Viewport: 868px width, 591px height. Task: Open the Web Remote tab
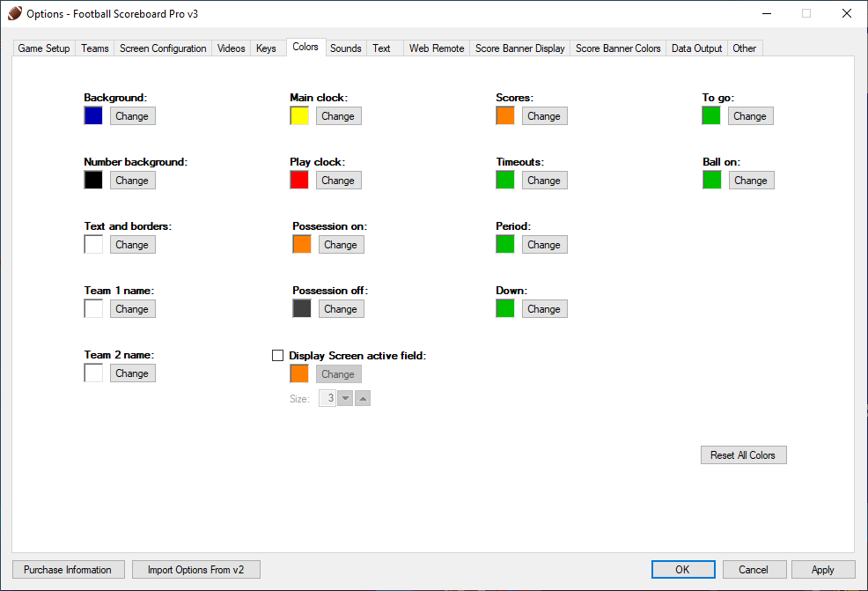(x=436, y=48)
